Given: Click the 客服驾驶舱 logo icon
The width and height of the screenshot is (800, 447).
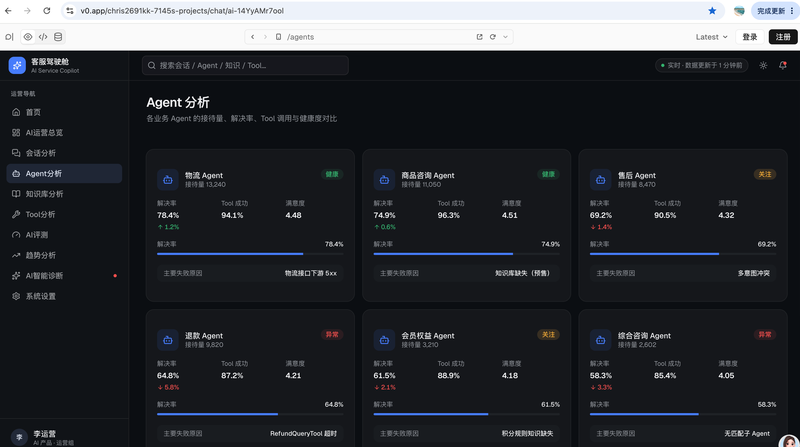Looking at the screenshot, I should pos(17,65).
